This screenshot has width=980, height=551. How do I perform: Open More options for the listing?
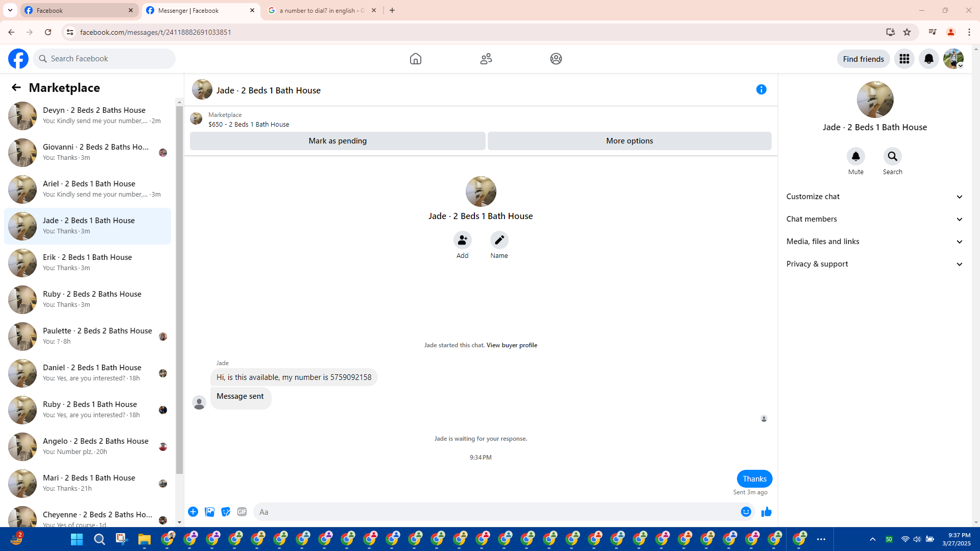point(630,141)
